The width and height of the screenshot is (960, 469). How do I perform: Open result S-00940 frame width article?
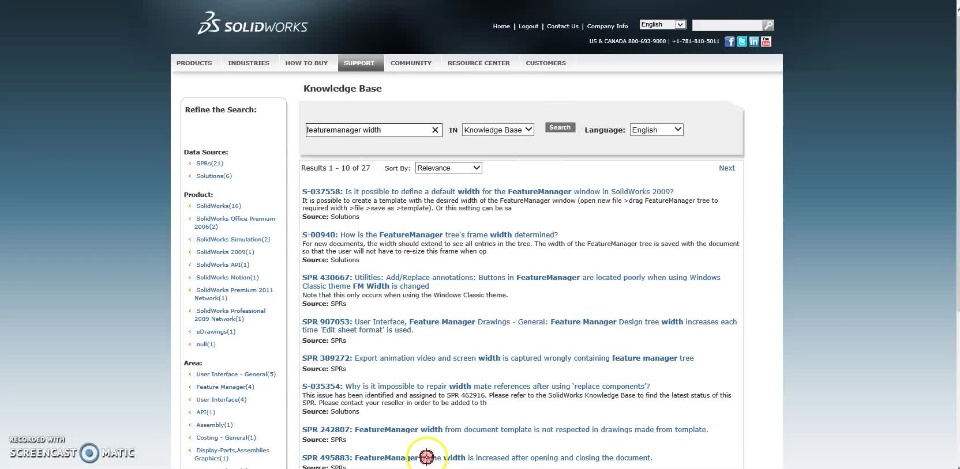click(430, 234)
